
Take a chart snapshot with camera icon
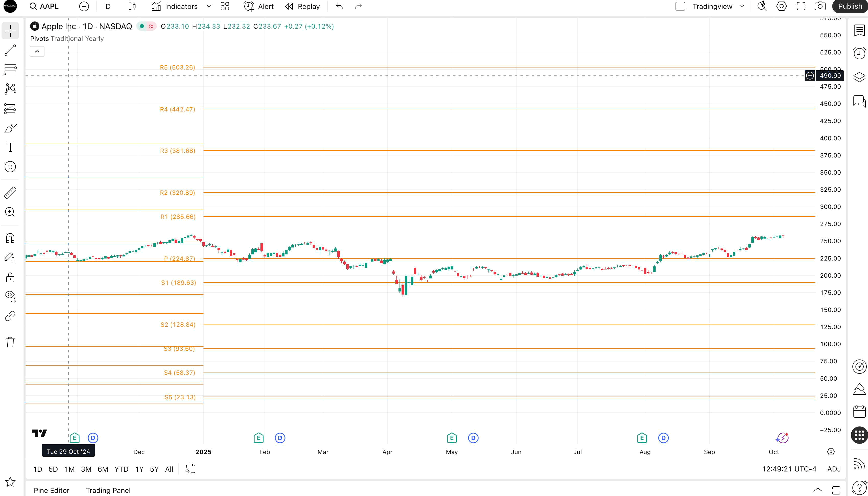pyautogui.click(x=820, y=6)
